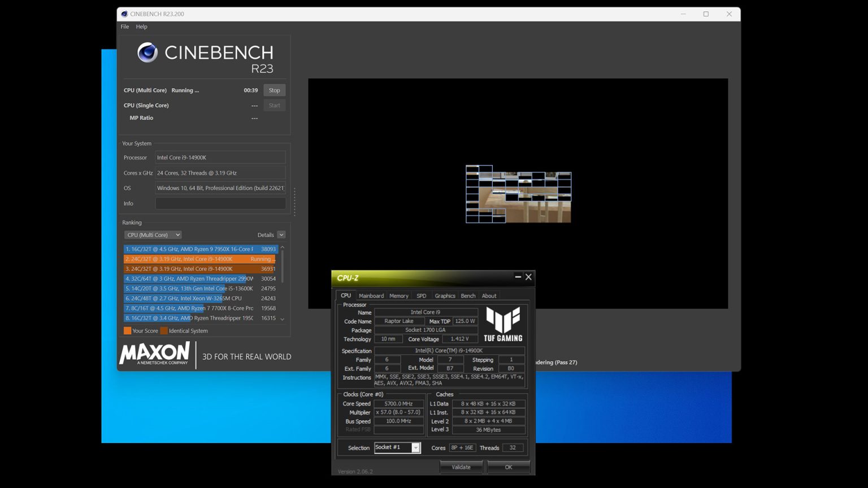Switch to the SPD tab in CPU-Z
Viewport: 868px width, 488px height.
coord(422,296)
